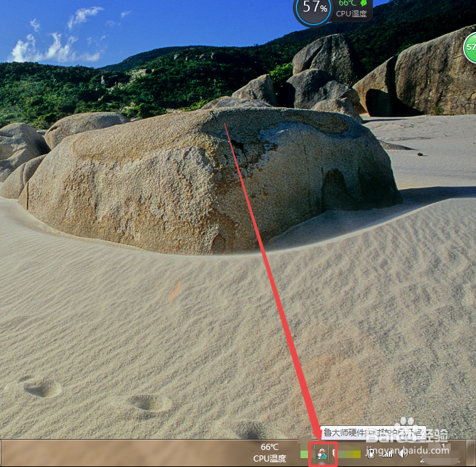Click the volume speaker tray icon

coord(403,453)
